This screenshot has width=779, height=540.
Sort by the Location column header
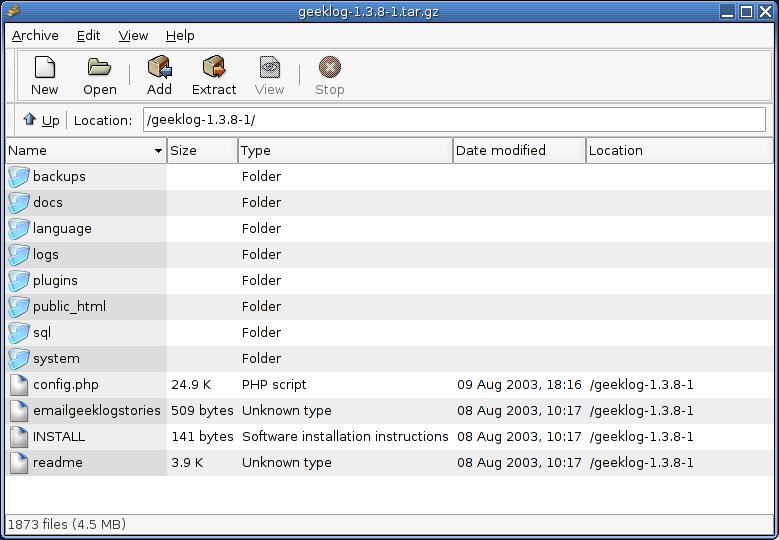click(679, 151)
